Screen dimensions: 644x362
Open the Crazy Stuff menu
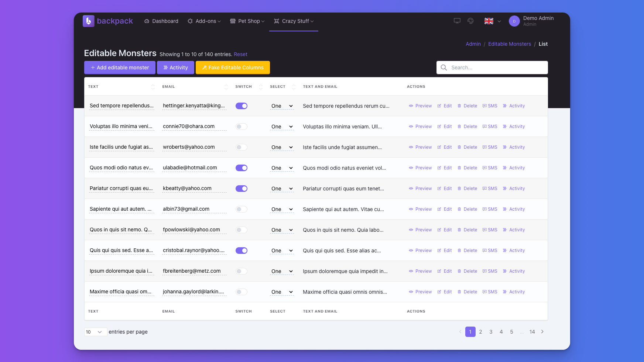pos(294,21)
